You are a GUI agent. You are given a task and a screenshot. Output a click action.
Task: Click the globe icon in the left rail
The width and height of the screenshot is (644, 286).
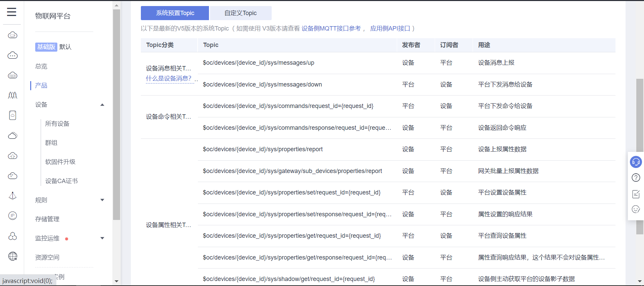tap(12, 256)
